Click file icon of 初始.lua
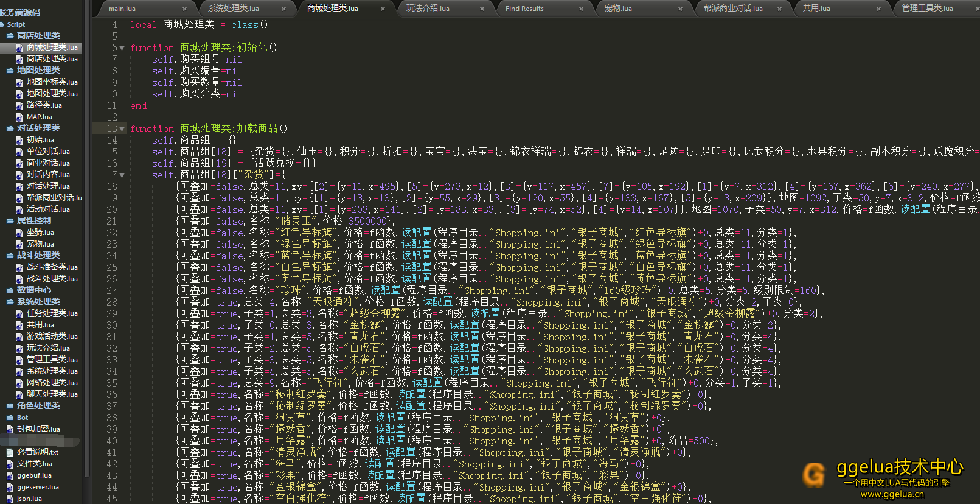 pos(19,140)
